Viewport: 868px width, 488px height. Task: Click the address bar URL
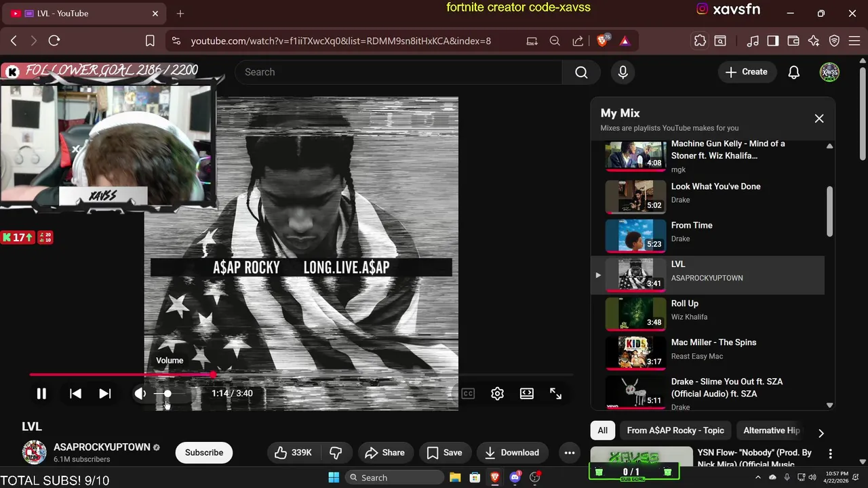pyautogui.click(x=341, y=41)
